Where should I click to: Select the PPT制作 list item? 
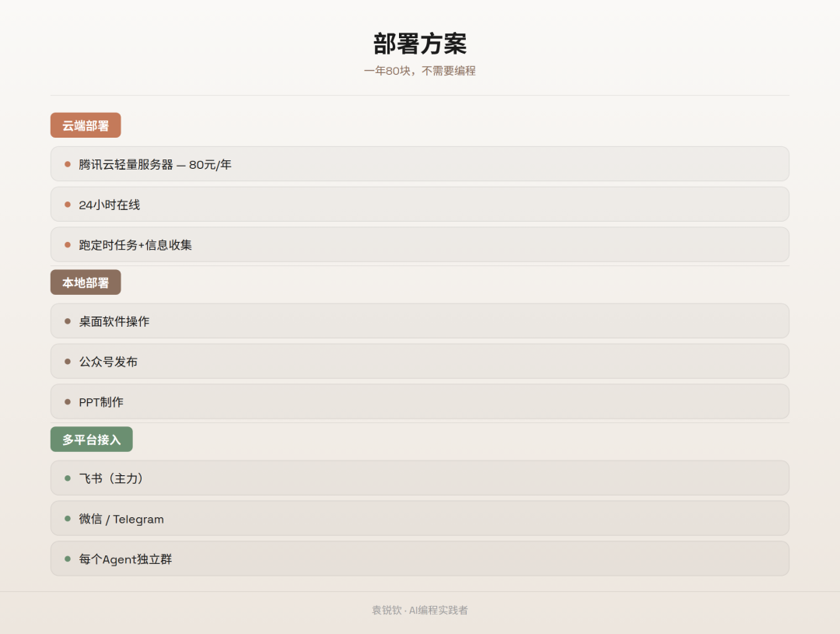(x=419, y=401)
